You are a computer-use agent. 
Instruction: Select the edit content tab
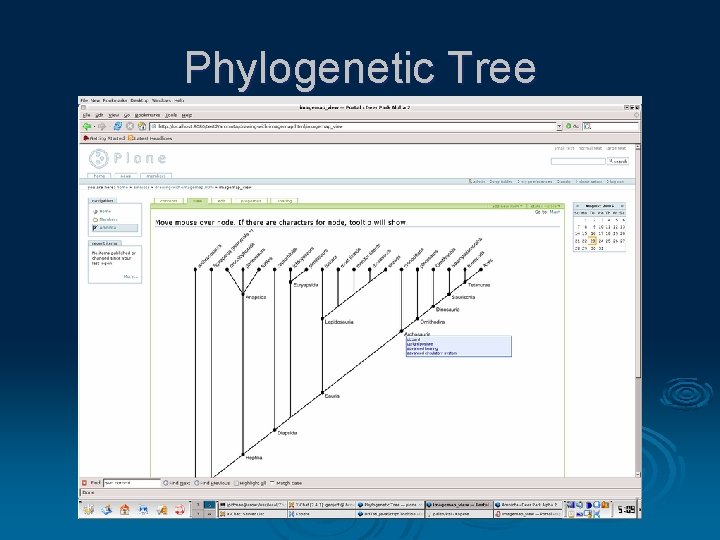[221, 201]
